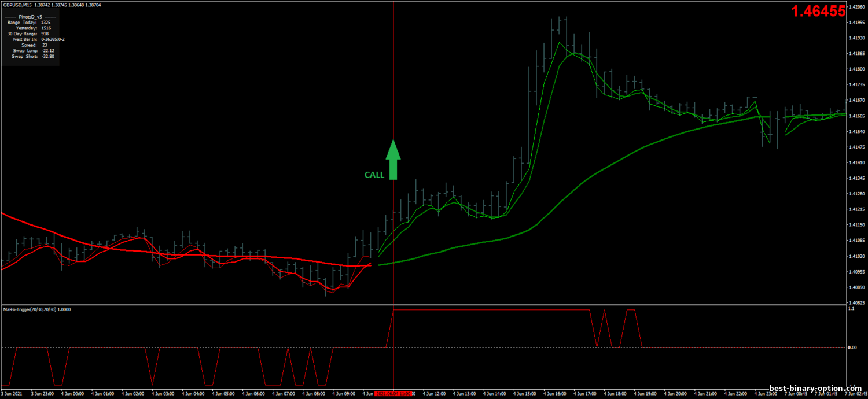Click the green CALL text label

point(374,175)
